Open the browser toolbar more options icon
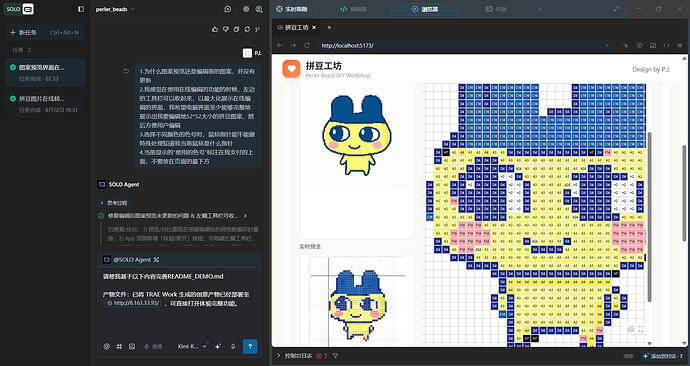690x366 pixels. point(680,45)
